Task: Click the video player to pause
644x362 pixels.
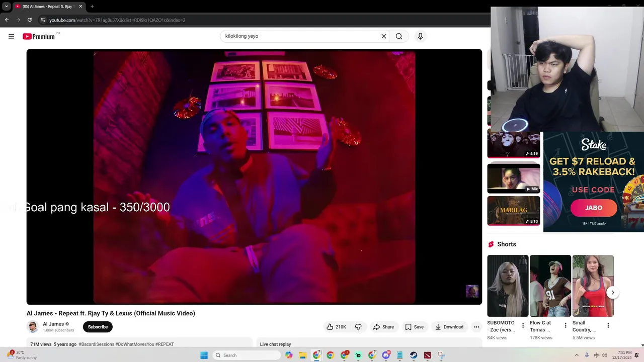Action: pyautogui.click(x=254, y=176)
